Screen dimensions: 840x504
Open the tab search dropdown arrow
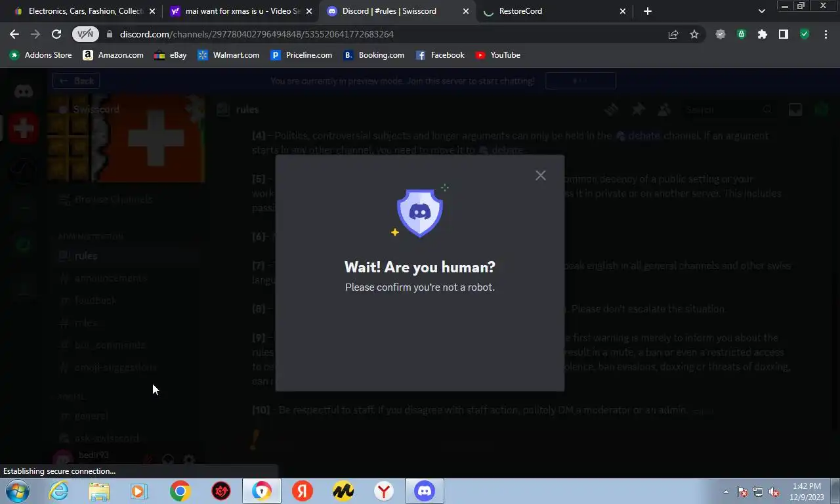761,11
